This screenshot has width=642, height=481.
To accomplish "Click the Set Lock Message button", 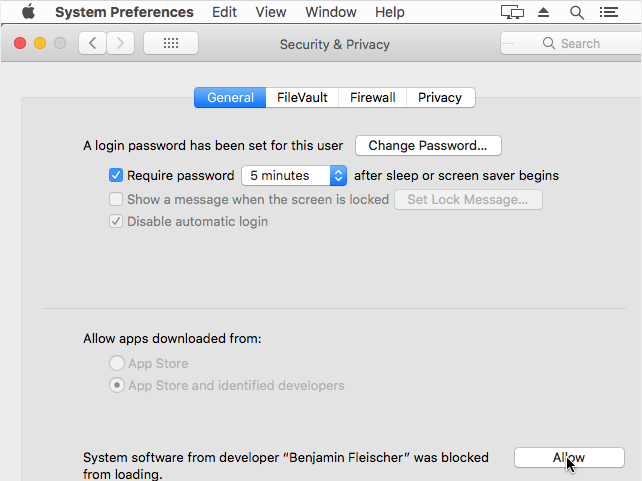I will coord(468,200).
